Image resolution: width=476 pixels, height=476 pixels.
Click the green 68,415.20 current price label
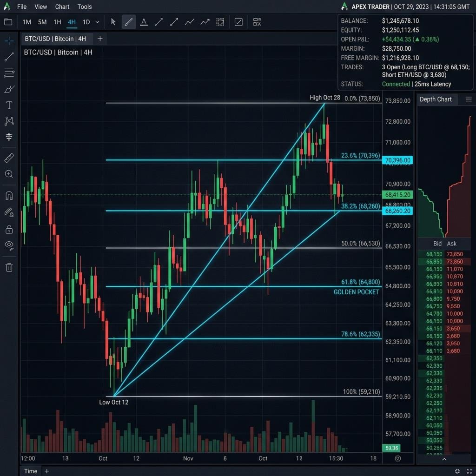pos(397,195)
